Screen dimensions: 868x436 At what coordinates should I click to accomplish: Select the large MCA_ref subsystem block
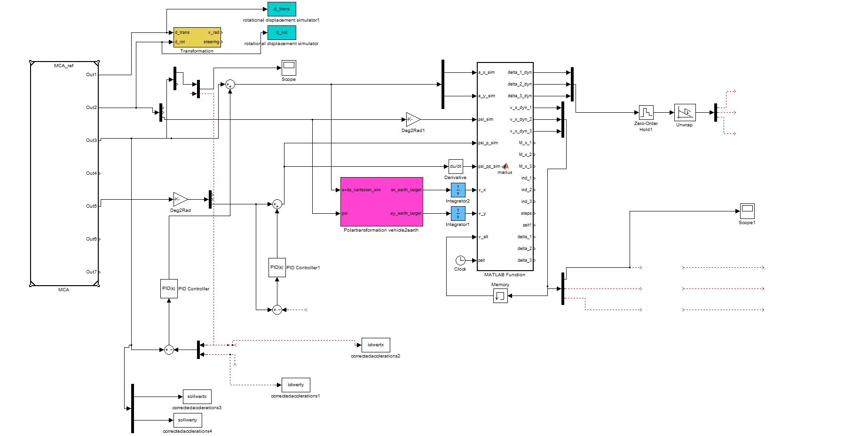(64, 173)
